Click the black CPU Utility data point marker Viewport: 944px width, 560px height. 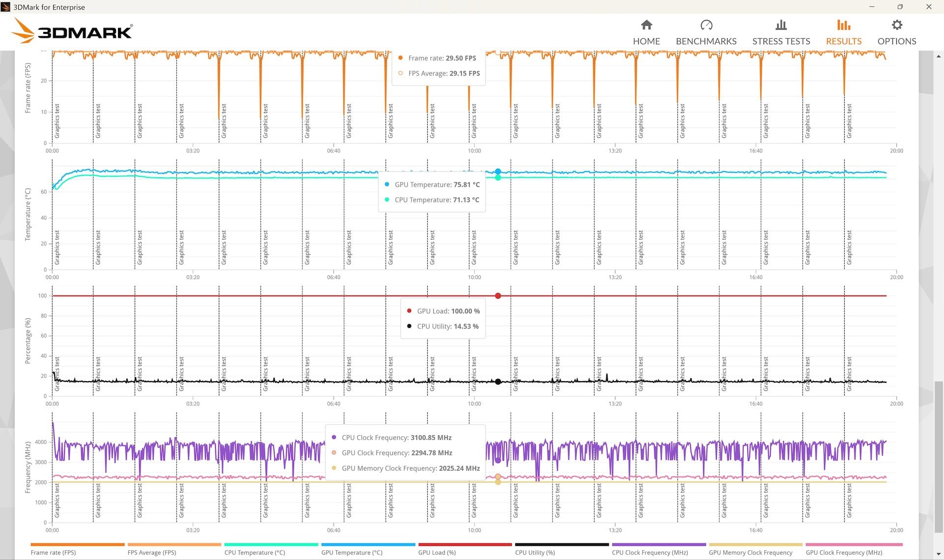pos(498,382)
